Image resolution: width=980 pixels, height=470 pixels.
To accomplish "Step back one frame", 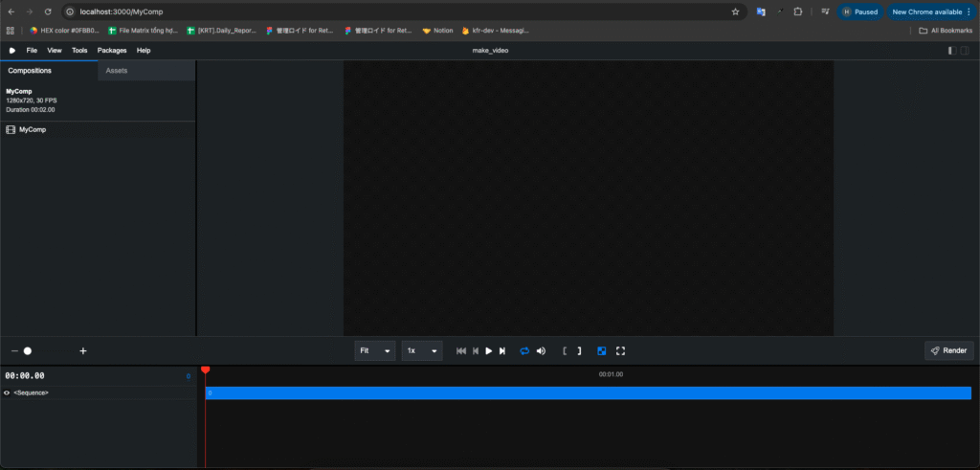I will pyautogui.click(x=476, y=351).
